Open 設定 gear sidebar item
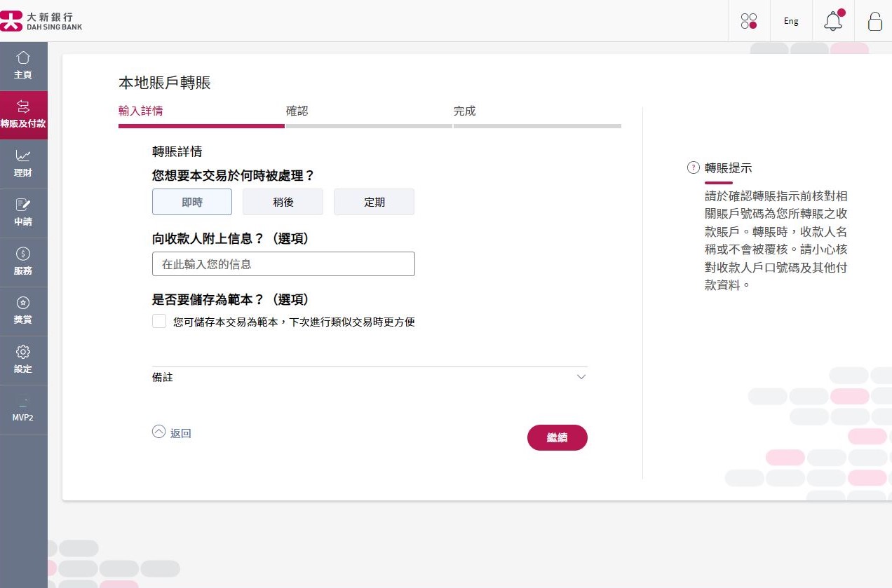892x588 pixels. 23,360
